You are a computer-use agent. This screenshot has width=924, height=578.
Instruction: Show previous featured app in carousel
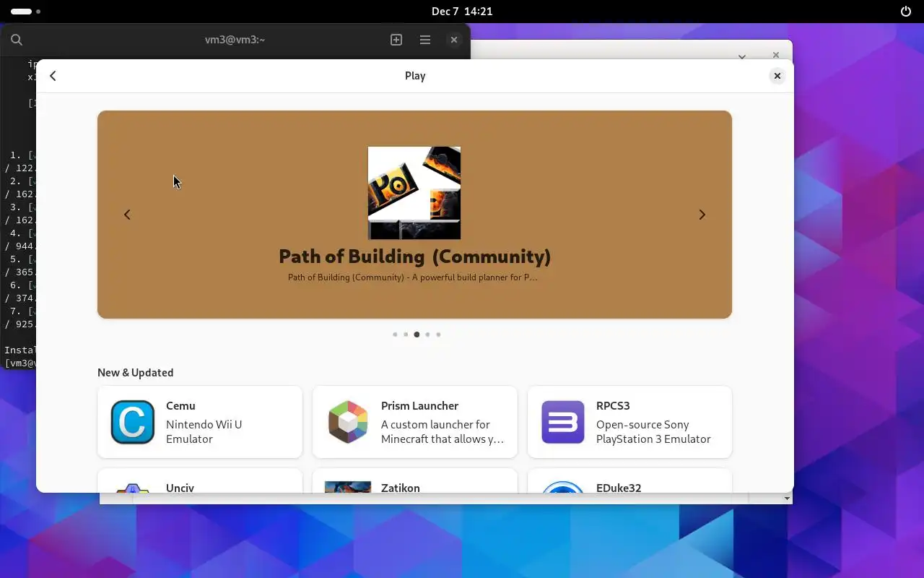tap(127, 215)
